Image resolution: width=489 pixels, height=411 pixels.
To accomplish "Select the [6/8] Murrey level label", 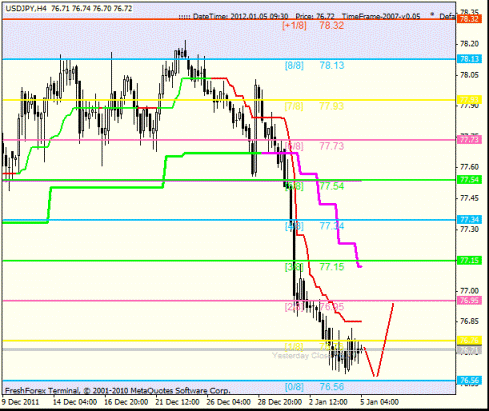I will pos(294,146).
